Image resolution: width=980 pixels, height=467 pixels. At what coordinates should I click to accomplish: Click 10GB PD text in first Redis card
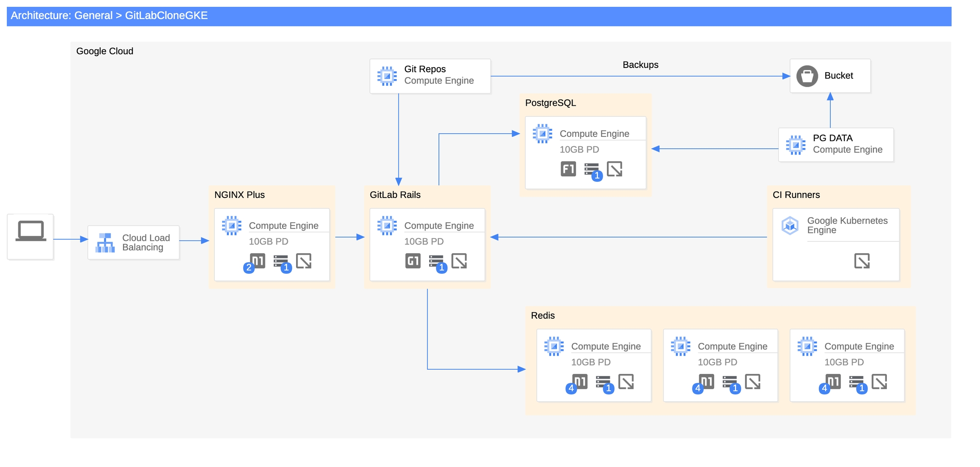click(x=591, y=362)
